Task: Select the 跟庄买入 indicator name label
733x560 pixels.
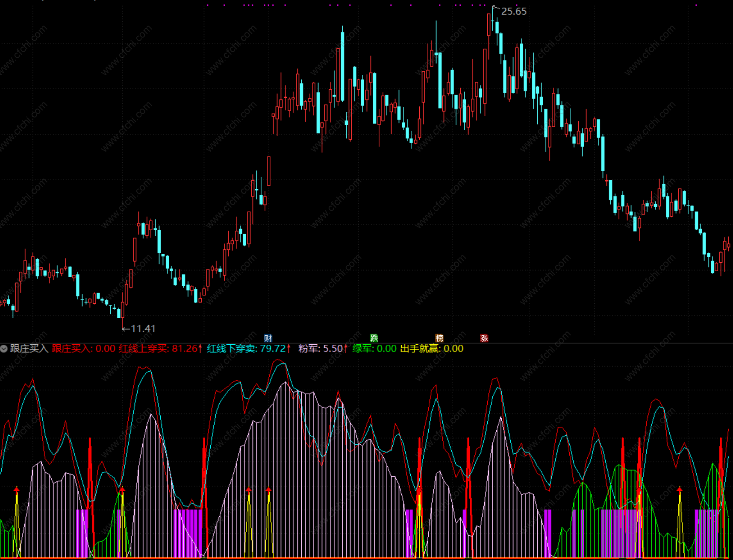Action: [x=29, y=349]
